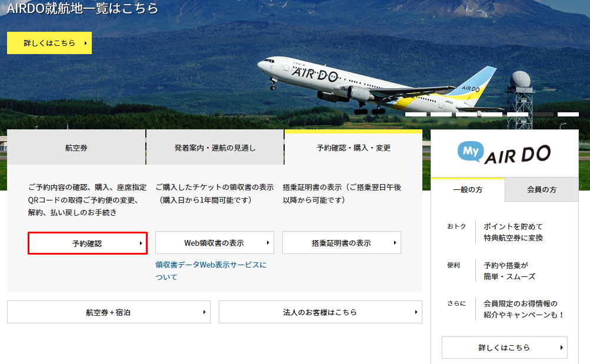This screenshot has width=590, height=364.
Task: Click the 予約や搭乗が簡単・スムーズ text
Action: 509,271
